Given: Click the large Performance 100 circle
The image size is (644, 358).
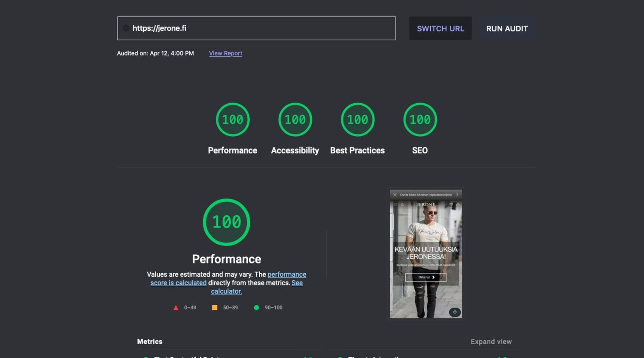Looking at the screenshot, I should point(226,222).
